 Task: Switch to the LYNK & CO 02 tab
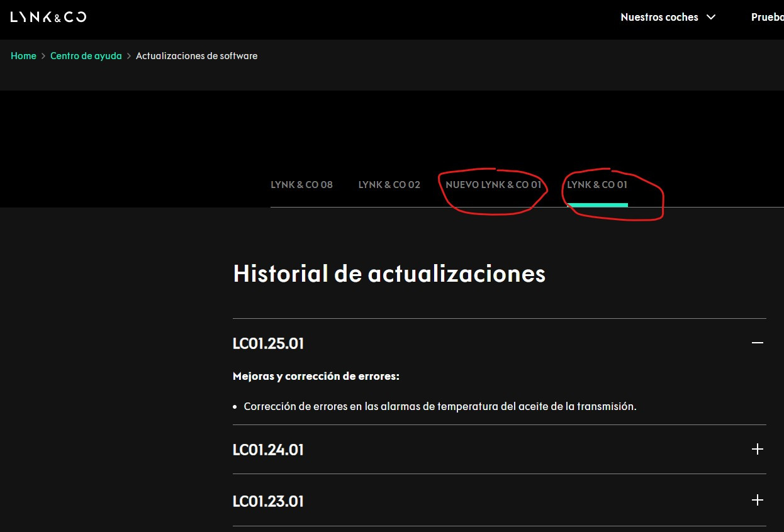point(389,185)
